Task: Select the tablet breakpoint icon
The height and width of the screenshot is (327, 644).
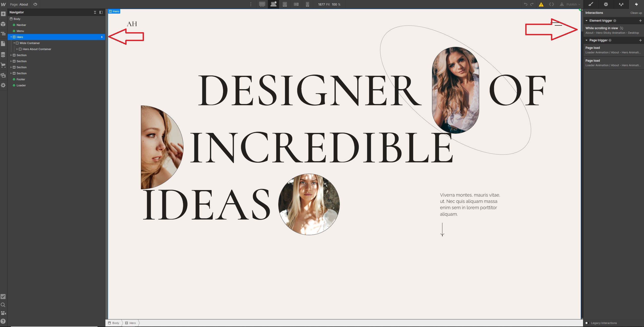Action: [x=285, y=4]
